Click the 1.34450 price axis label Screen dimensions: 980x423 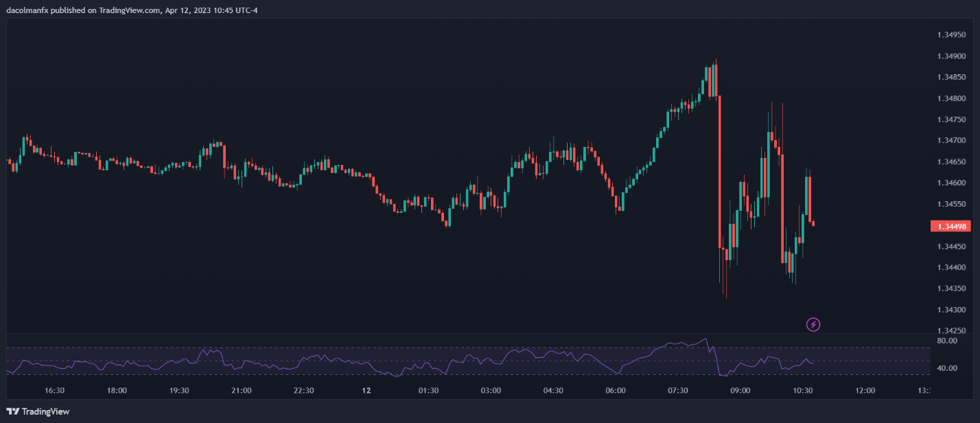tap(951, 247)
